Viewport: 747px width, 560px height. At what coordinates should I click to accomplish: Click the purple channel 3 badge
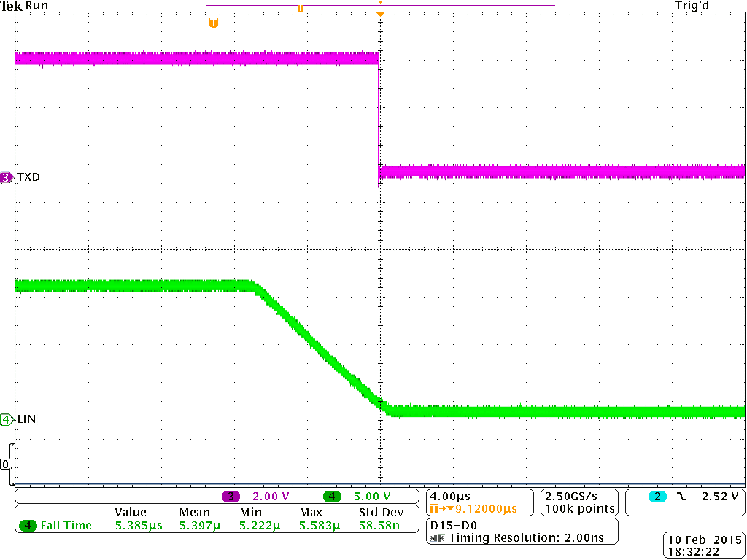click(x=231, y=497)
